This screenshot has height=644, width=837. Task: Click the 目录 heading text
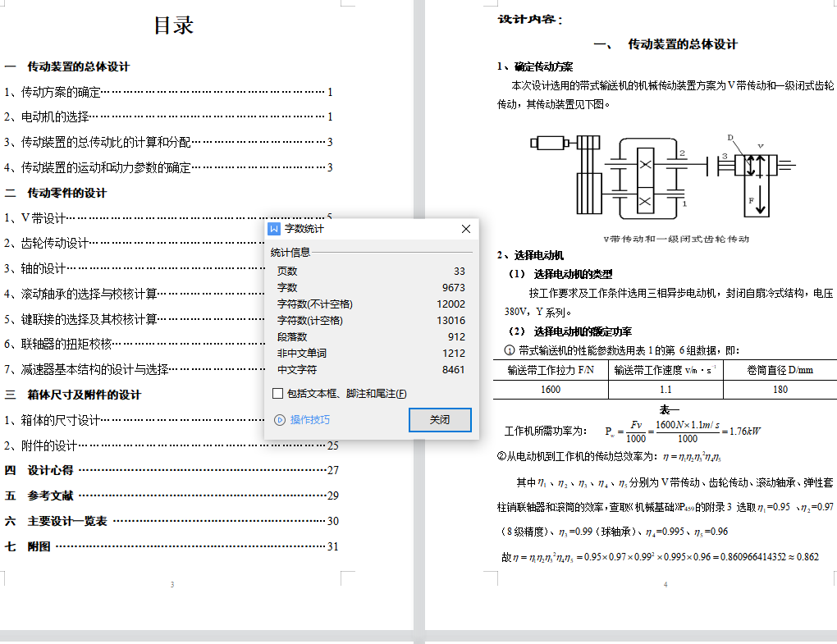coord(173,25)
